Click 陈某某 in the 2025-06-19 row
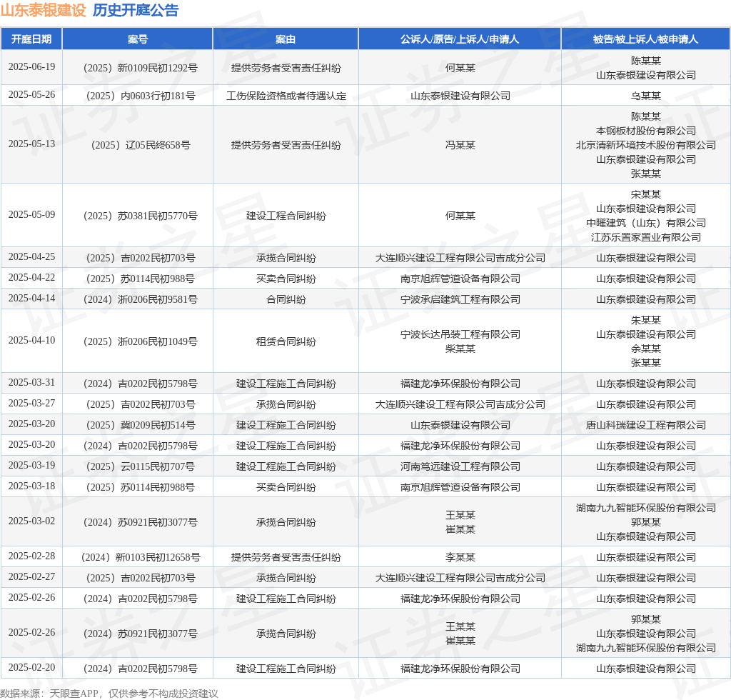 click(645, 61)
